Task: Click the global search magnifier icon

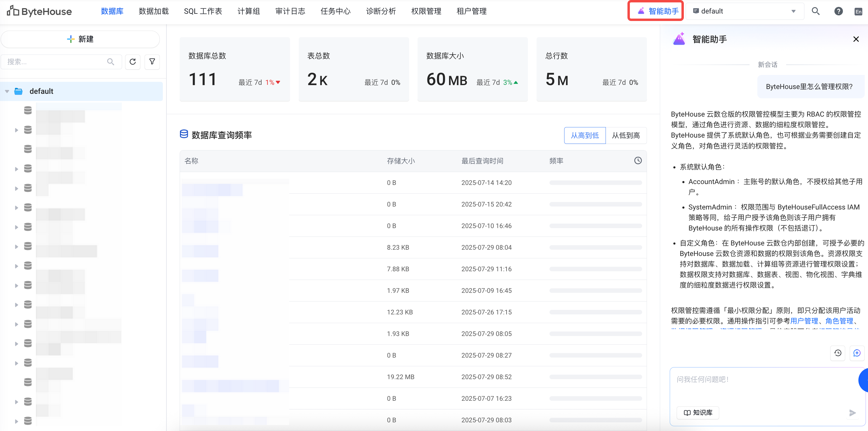Action: (816, 11)
